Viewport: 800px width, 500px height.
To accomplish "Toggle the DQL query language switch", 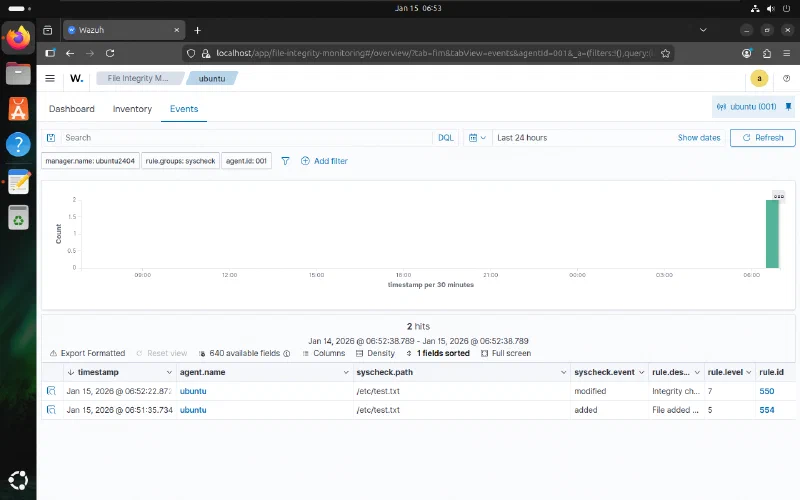I will 445,138.
